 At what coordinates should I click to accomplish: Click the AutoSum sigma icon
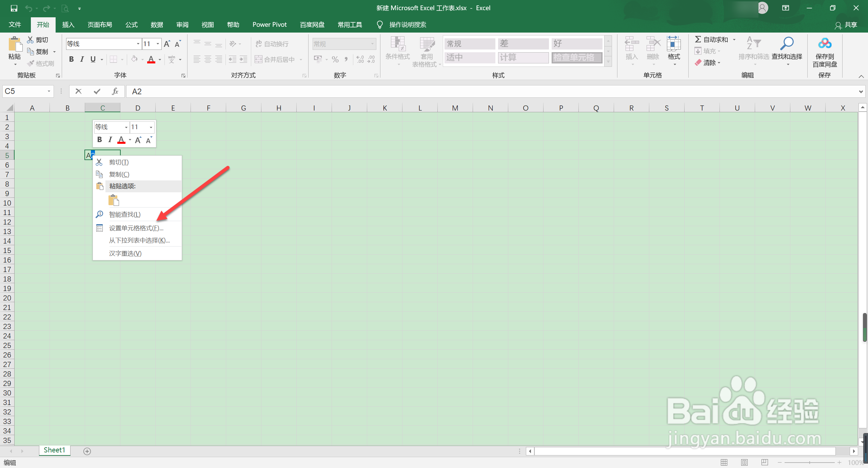[698, 40]
